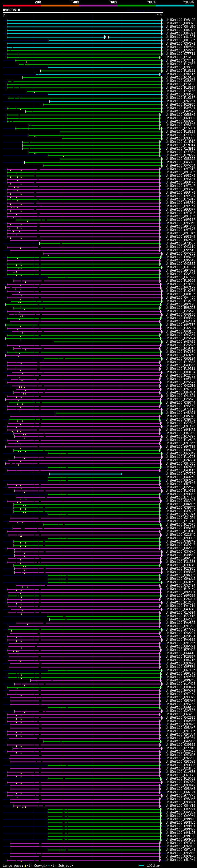The width and height of the screenshot is (197, 868).
Task: Open hit UniRef100_Q2QTJ7
Action: [x=180, y=768]
